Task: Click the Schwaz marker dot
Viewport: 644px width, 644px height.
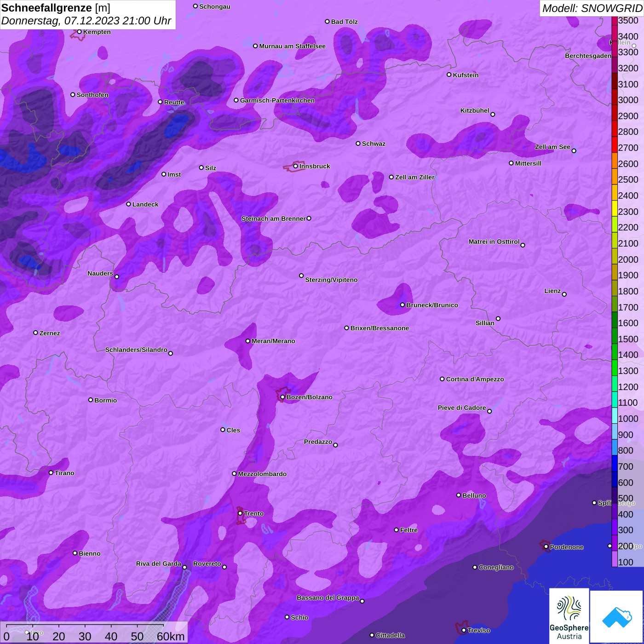Action: (358, 144)
